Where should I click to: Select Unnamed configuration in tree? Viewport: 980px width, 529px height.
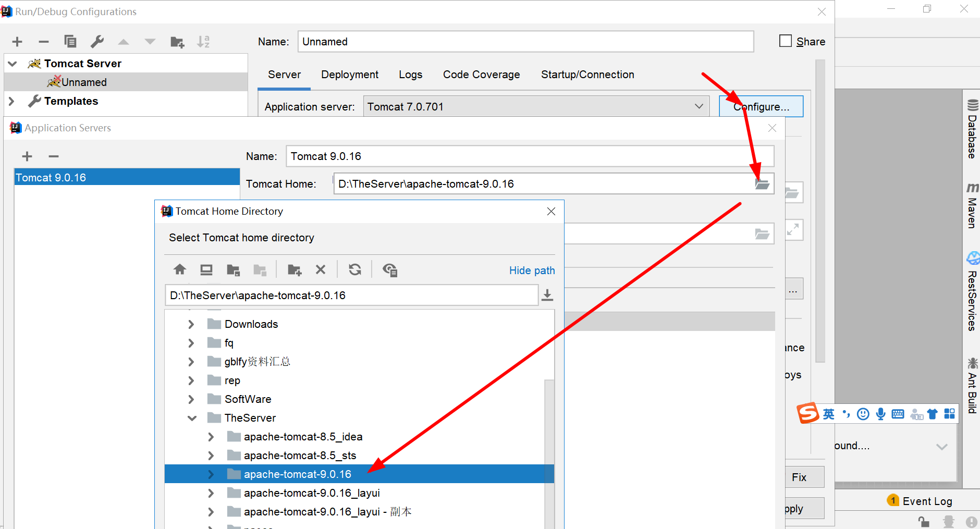click(126, 82)
